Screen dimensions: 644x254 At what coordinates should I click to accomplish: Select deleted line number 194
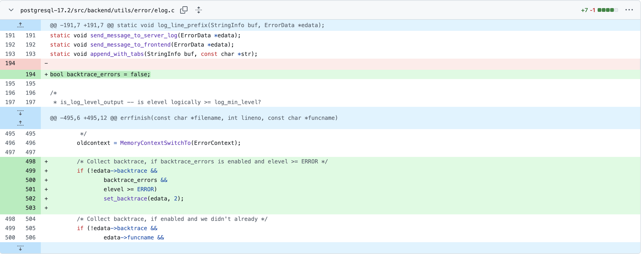[10, 63]
